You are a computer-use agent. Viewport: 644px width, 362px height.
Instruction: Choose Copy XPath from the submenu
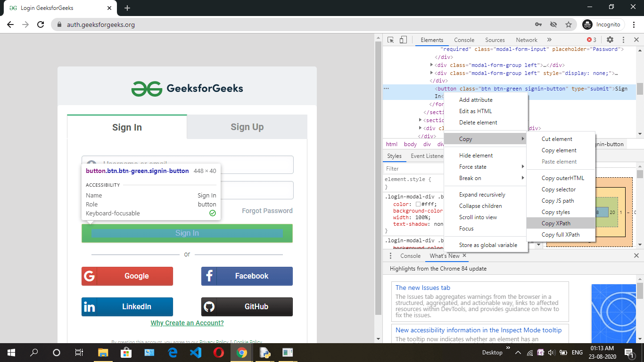(561, 223)
